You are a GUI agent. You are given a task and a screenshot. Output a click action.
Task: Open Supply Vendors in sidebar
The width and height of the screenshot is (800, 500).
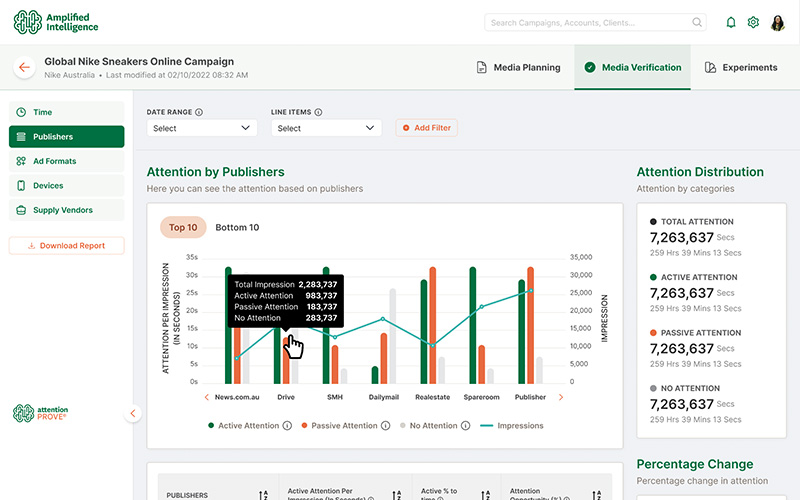click(x=66, y=210)
